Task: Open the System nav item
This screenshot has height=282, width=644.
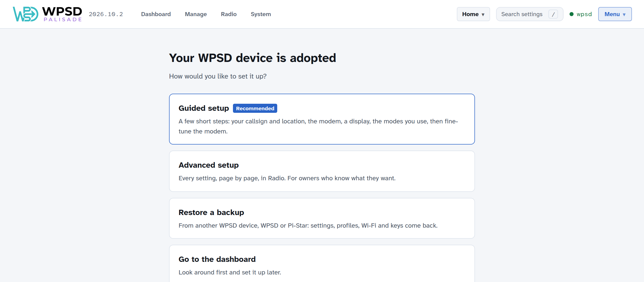Action: pyautogui.click(x=261, y=14)
